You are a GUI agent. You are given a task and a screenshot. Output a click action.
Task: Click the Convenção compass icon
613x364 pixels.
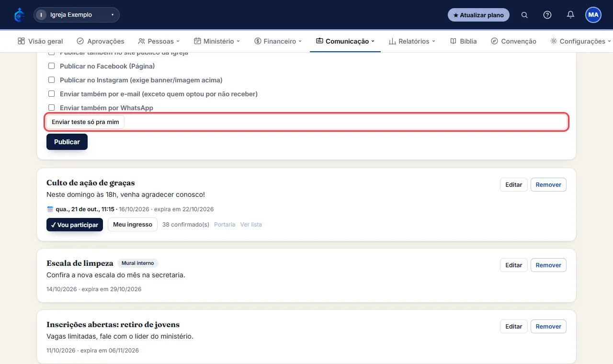[495, 41]
